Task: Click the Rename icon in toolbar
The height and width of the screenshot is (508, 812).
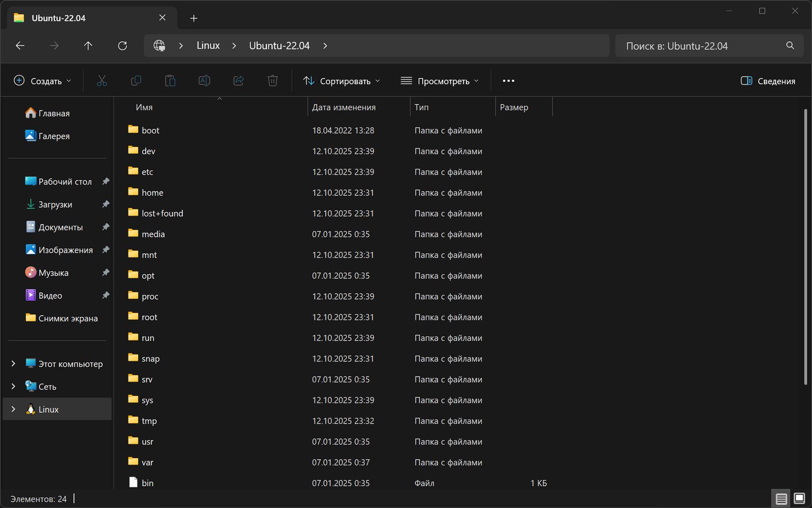Action: click(x=204, y=81)
